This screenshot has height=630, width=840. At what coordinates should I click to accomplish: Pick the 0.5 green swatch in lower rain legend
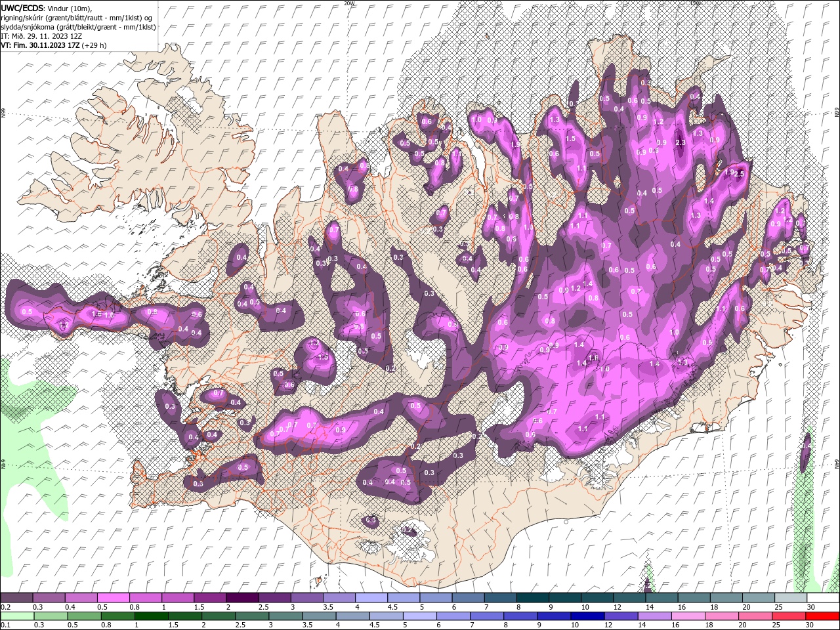[84, 616]
